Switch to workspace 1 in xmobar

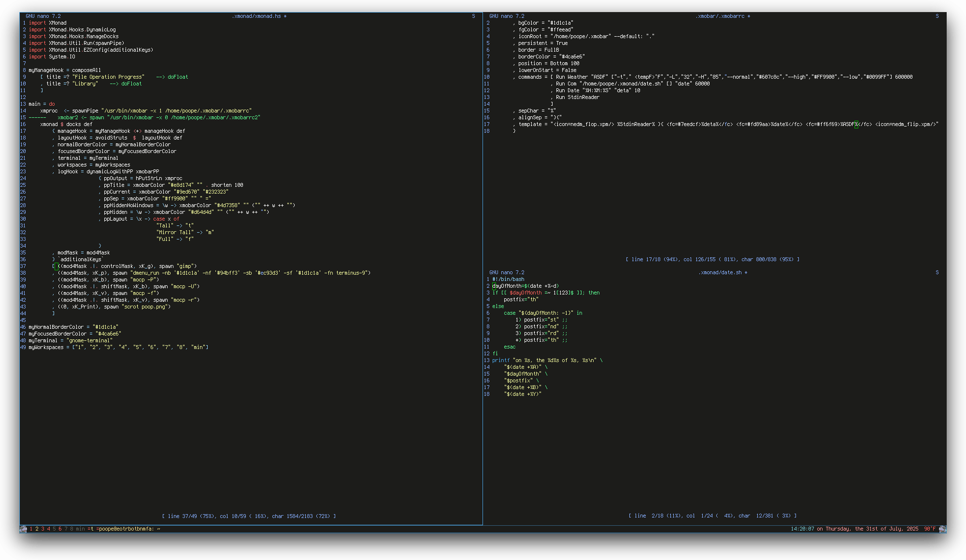31,529
